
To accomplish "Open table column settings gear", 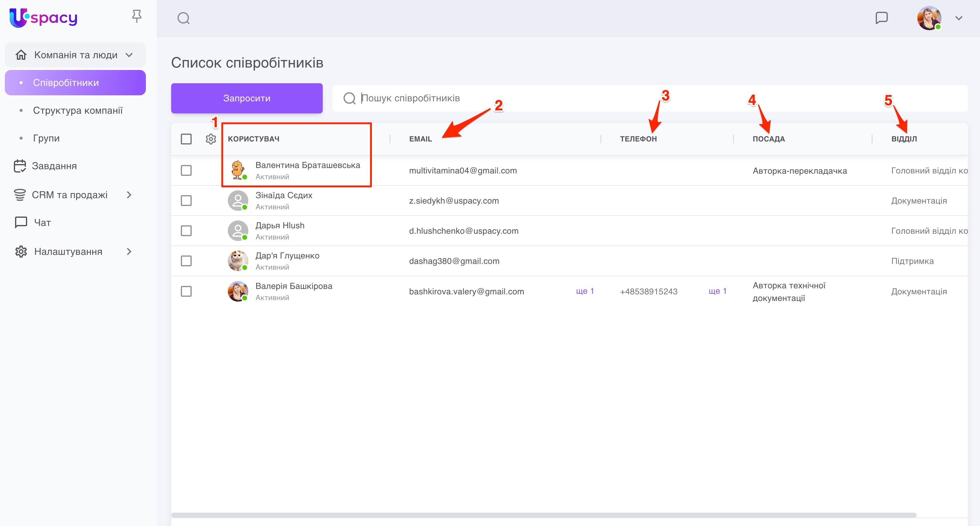I will tap(211, 139).
